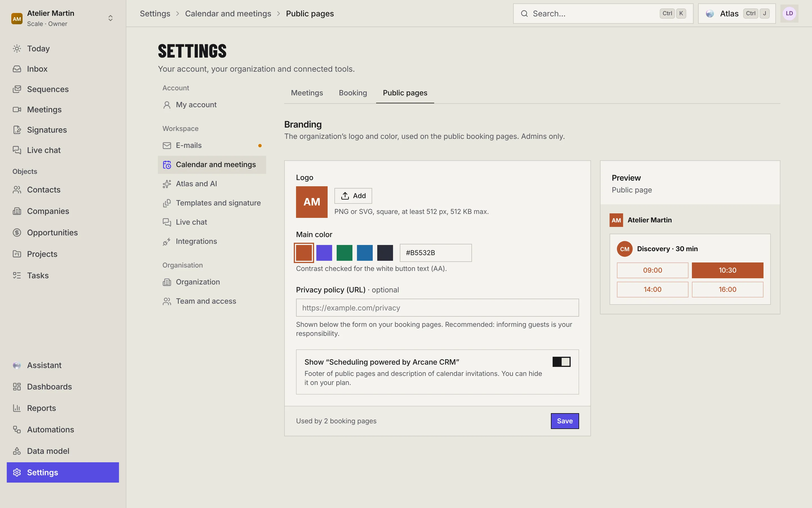Switch to the Meetings tab

point(307,93)
